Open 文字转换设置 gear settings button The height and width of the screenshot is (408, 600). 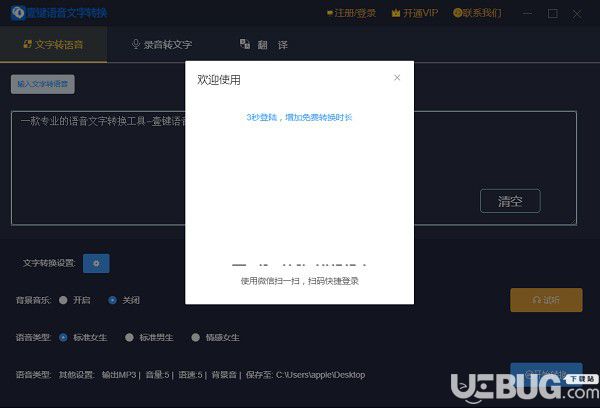pos(96,263)
